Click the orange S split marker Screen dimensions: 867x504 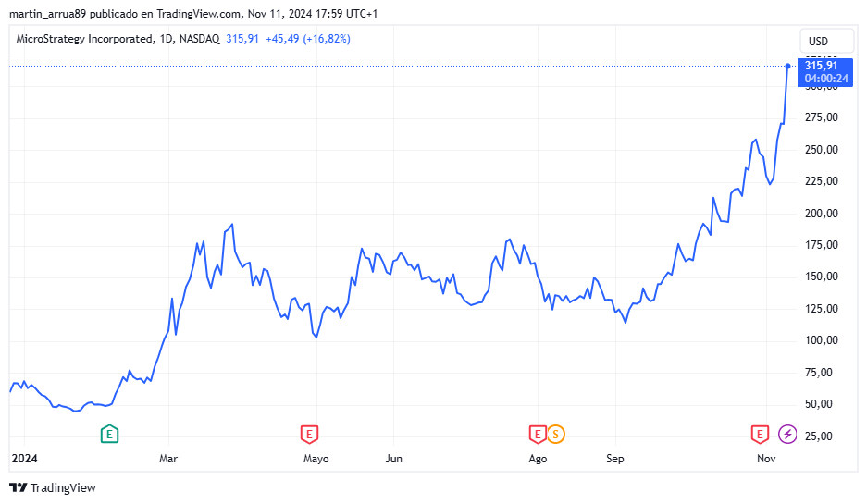point(555,433)
